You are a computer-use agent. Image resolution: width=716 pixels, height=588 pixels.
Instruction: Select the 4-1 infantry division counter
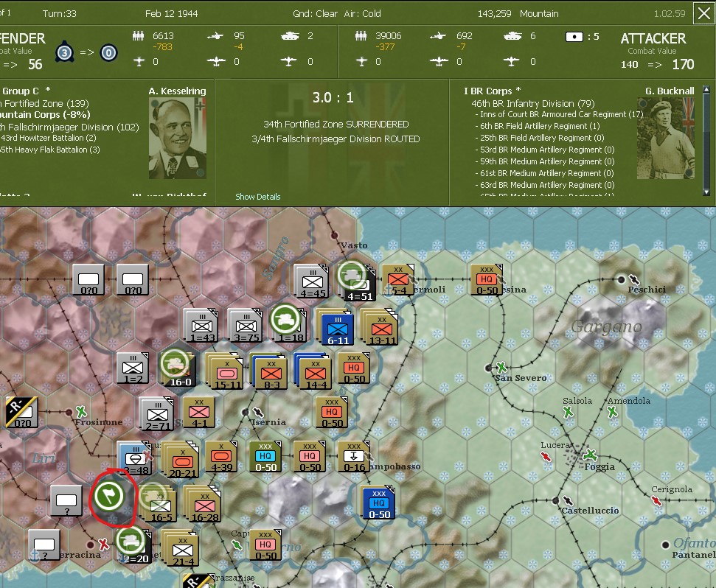[x=199, y=413]
